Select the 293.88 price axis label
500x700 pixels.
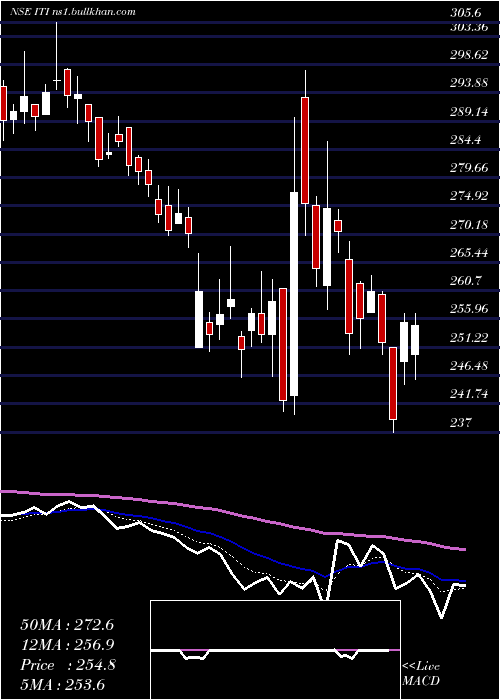(x=468, y=83)
